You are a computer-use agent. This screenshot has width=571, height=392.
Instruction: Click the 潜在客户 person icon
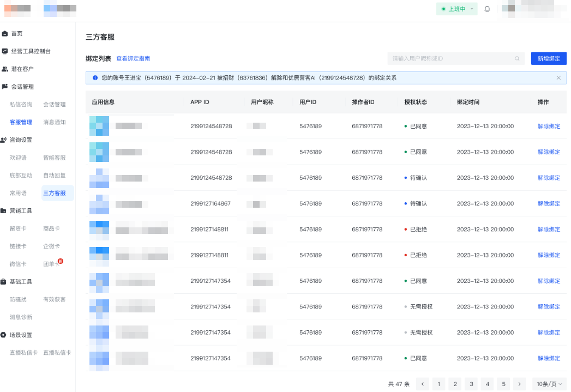(5, 69)
